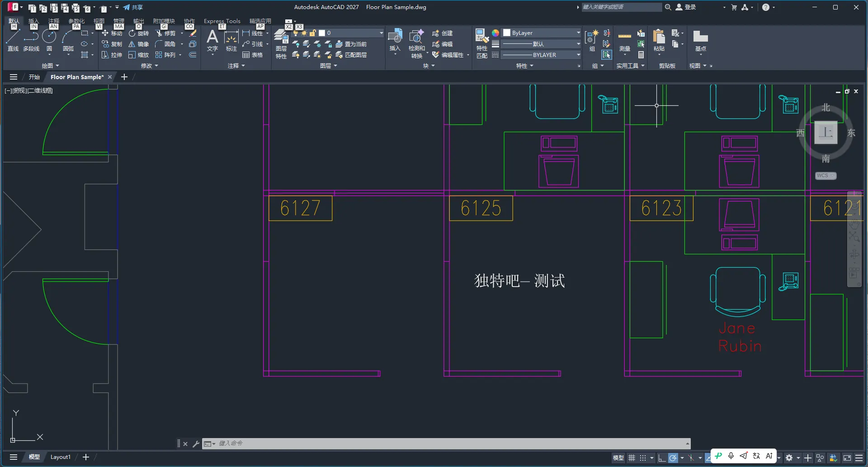Open the layer selection dropdown showing 0

click(x=338, y=33)
